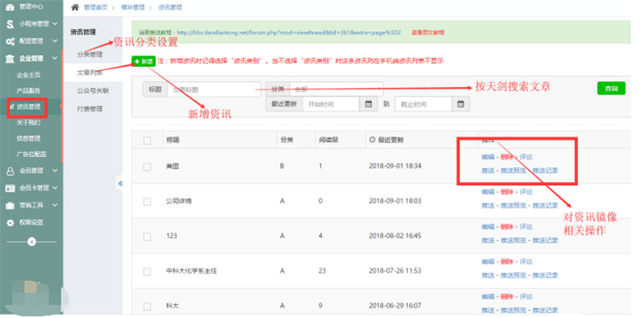The height and width of the screenshot is (318, 644).
Task: Click the home icon in breadcrumb
Action: [75, 7]
